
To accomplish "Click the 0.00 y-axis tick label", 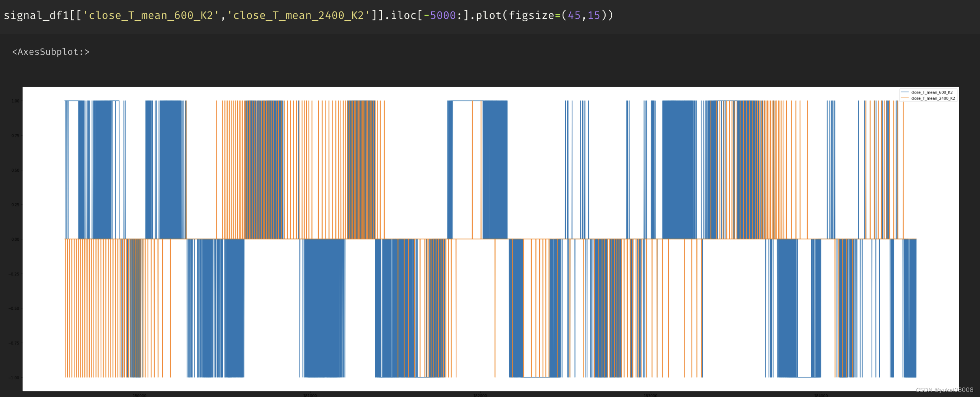I will [15, 239].
